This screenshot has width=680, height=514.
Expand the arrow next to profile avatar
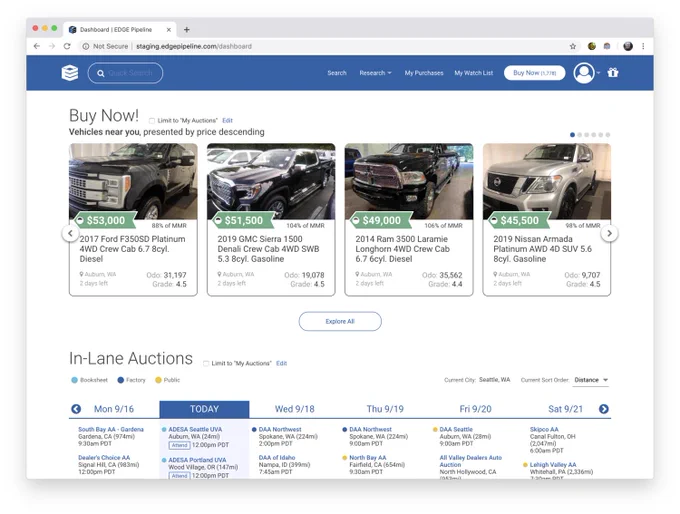pos(598,73)
